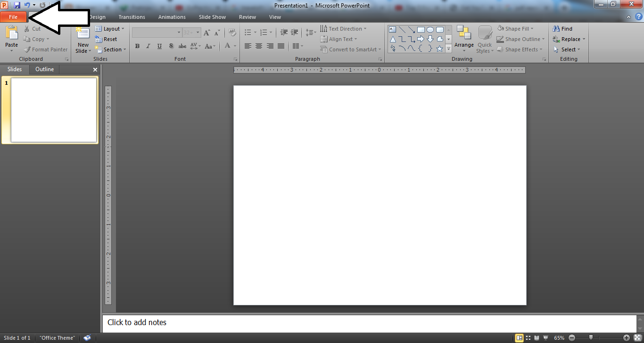
Task: Toggle text Shadow
Action: point(171,46)
